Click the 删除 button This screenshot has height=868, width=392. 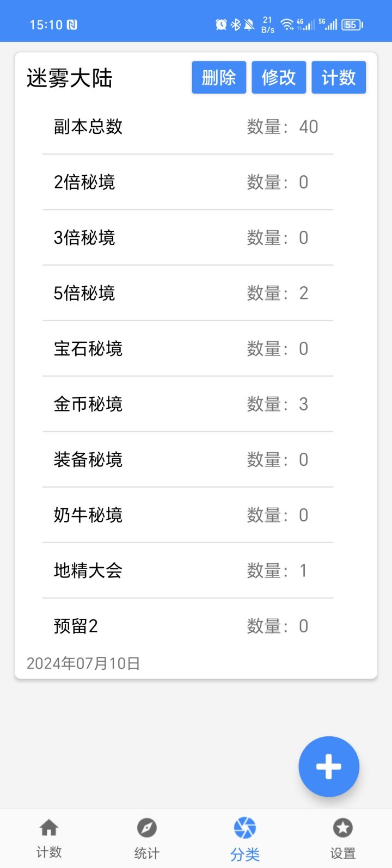[x=219, y=77]
